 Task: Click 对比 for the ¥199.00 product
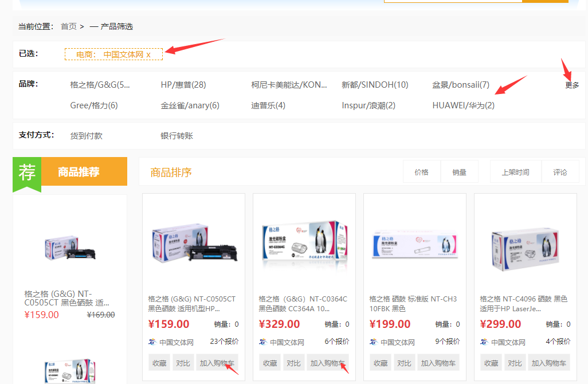(x=404, y=363)
